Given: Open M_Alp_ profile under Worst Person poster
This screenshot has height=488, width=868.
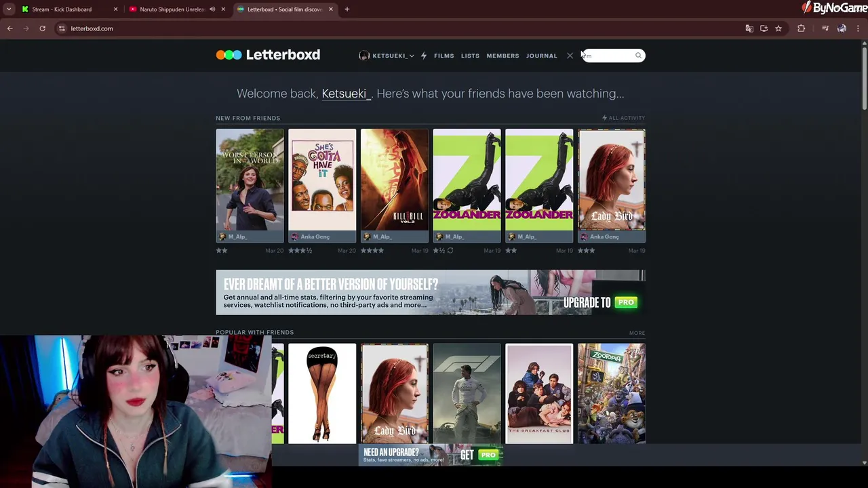Looking at the screenshot, I should [x=232, y=237].
